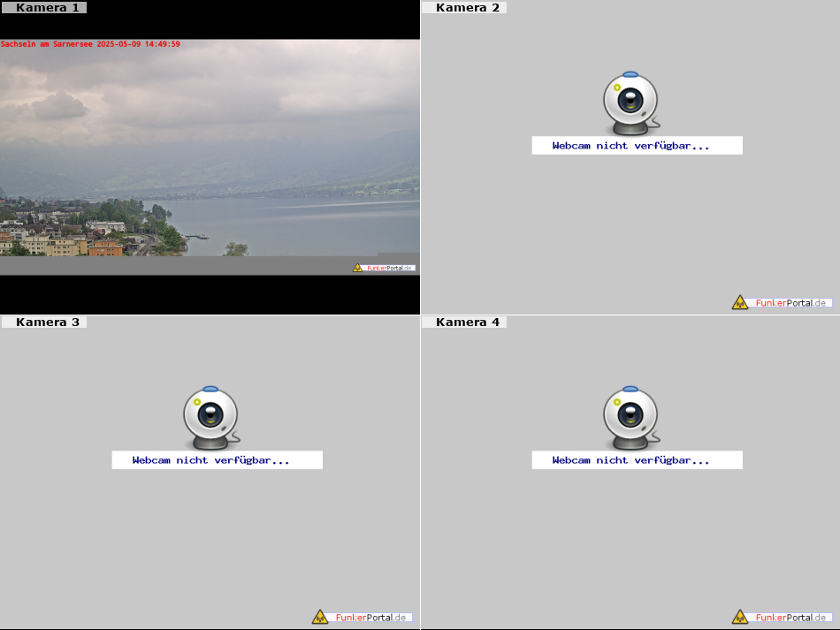Open the Kamera 1 live webcam image

click(210, 156)
